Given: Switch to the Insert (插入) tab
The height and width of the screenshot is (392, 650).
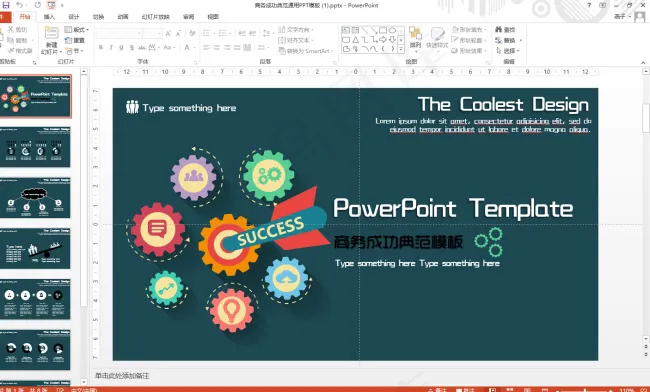Looking at the screenshot, I should [x=49, y=17].
